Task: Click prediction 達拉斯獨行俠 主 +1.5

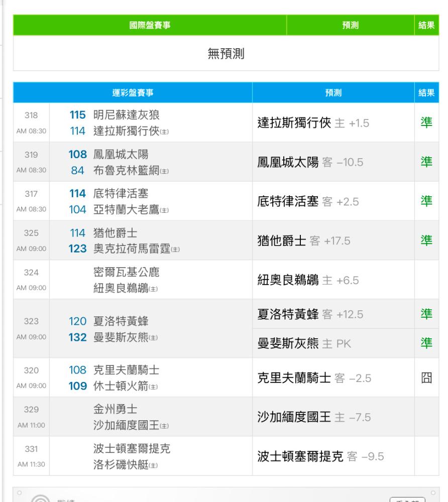Action: (313, 122)
